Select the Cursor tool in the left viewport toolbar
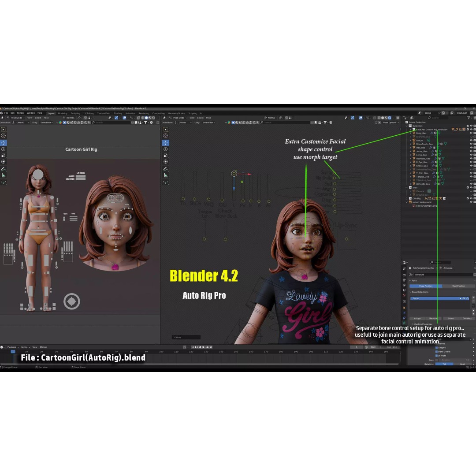 tap(4, 136)
